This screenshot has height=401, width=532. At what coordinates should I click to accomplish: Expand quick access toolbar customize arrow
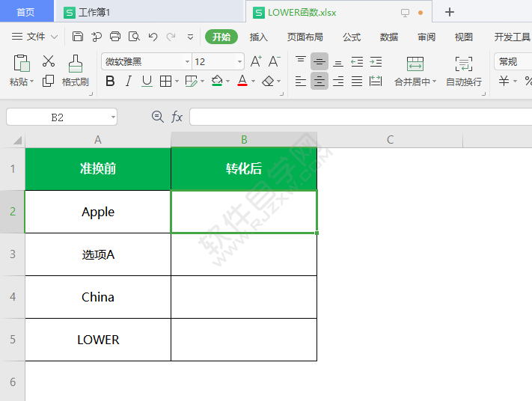(190, 37)
